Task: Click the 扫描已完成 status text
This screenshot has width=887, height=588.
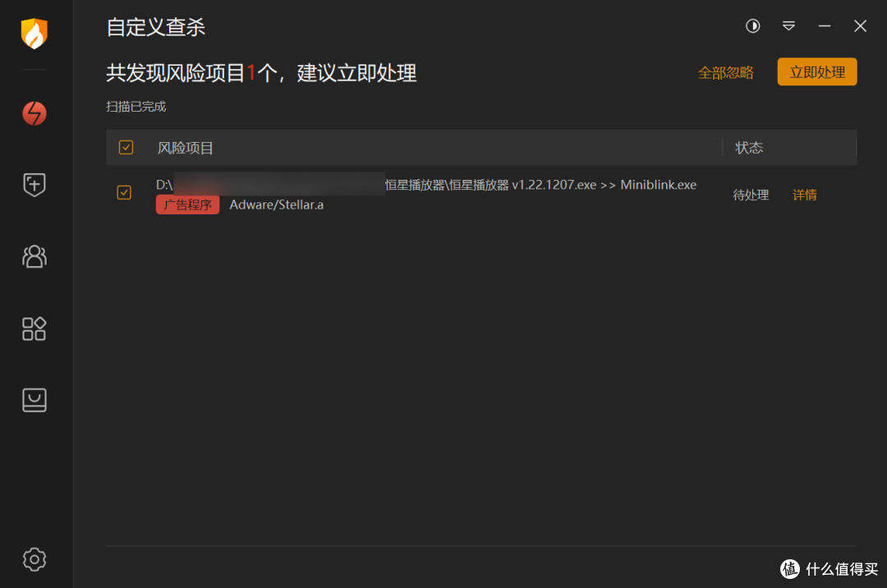Action: 136,106
